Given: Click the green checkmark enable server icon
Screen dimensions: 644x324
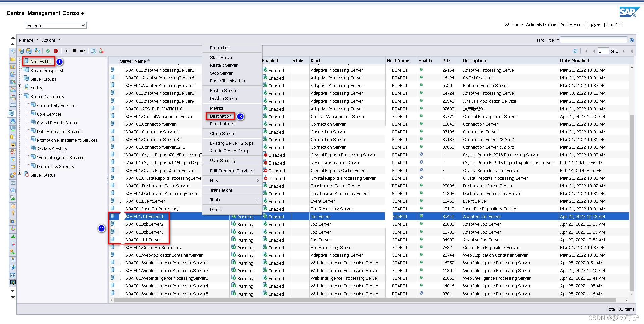Looking at the screenshot, I should point(48,51).
